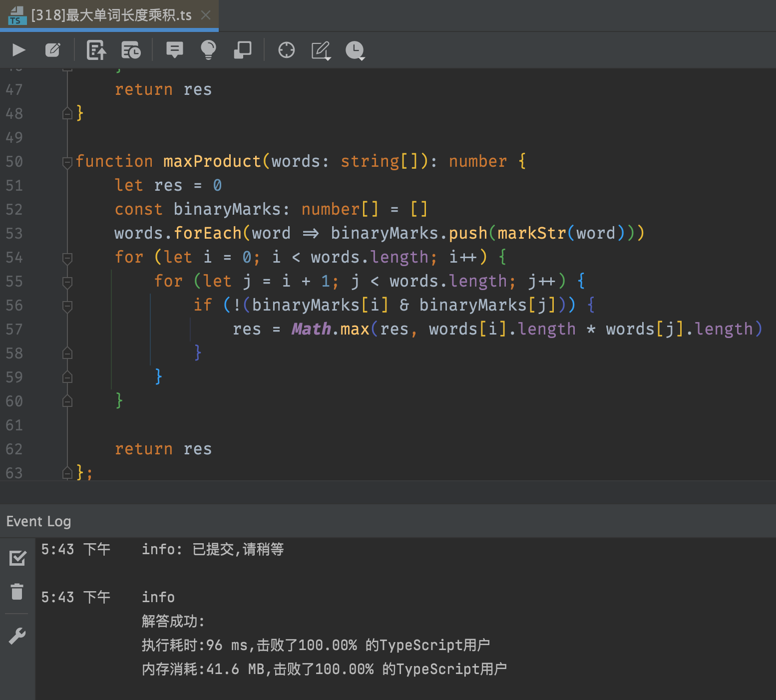This screenshot has height=700, width=776.
Task: Click words[j].length on line 57
Action: (x=680, y=329)
